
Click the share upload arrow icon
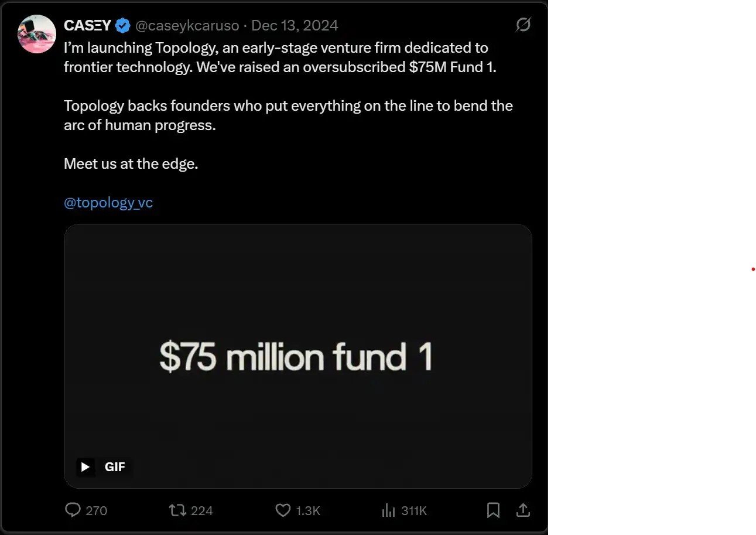click(522, 510)
